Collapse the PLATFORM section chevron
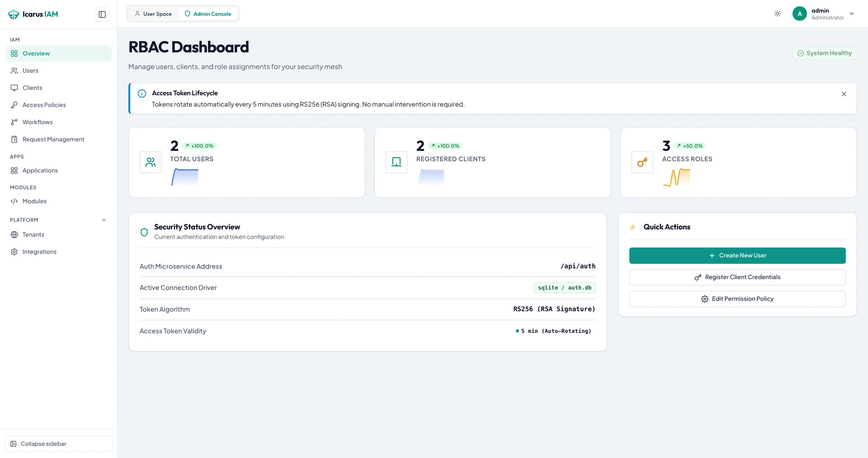Image resolution: width=868 pixels, height=458 pixels. pyautogui.click(x=104, y=220)
